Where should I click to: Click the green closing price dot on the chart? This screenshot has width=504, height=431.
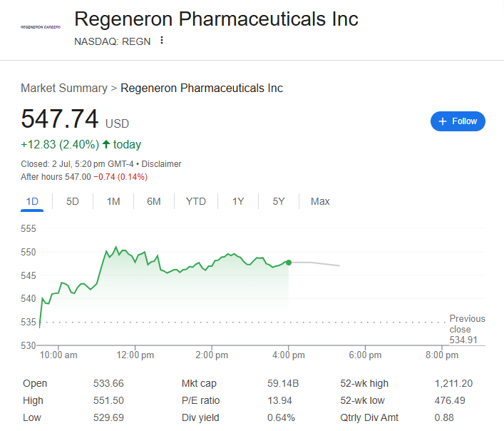(289, 263)
